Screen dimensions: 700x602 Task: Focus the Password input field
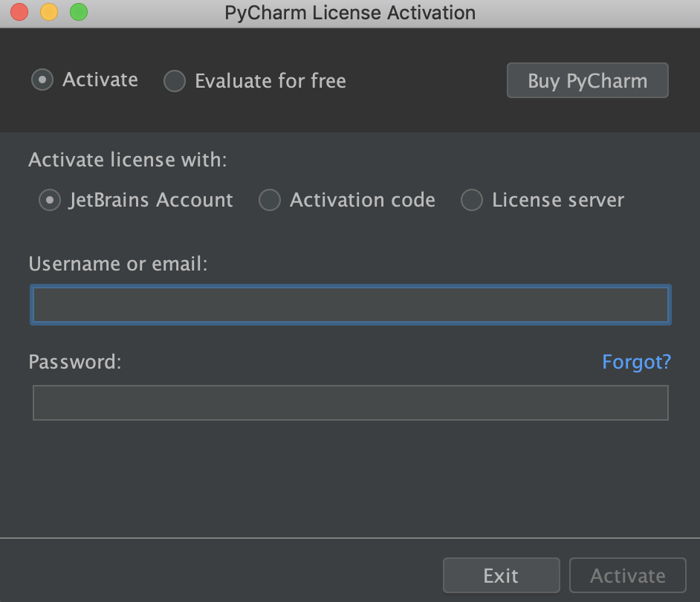click(x=351, y=403)
